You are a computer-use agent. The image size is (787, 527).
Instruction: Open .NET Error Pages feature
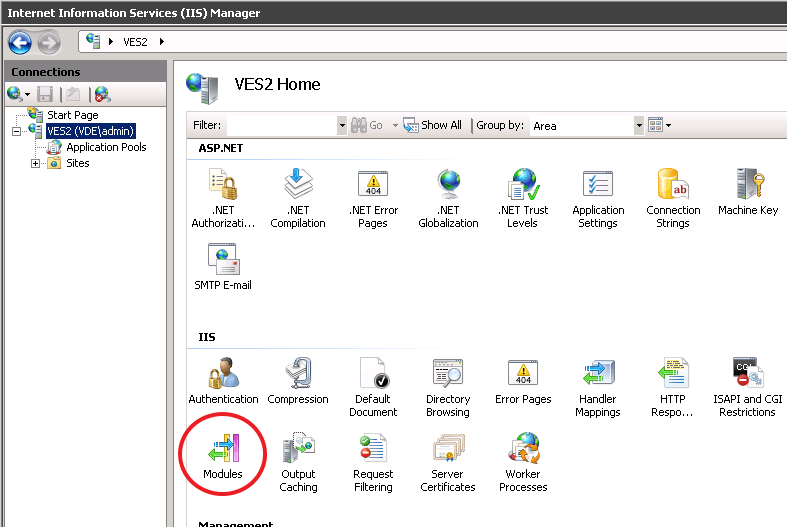click(x=373, y=198)
